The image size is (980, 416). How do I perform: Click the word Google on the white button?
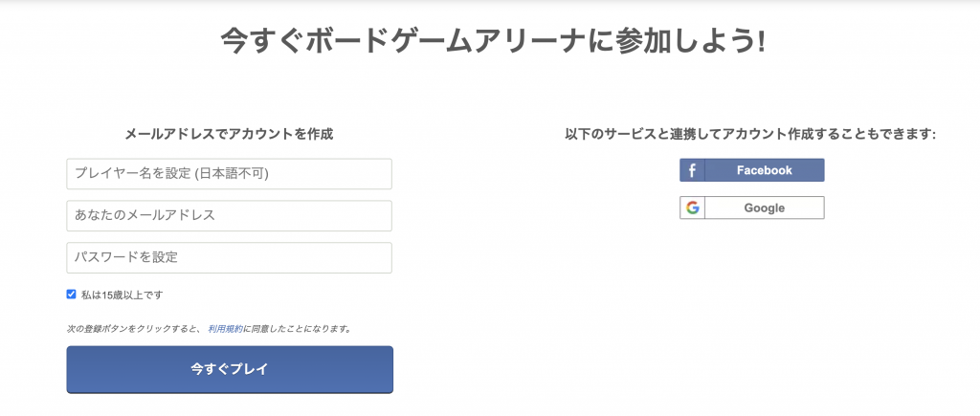tap(765, 208)
